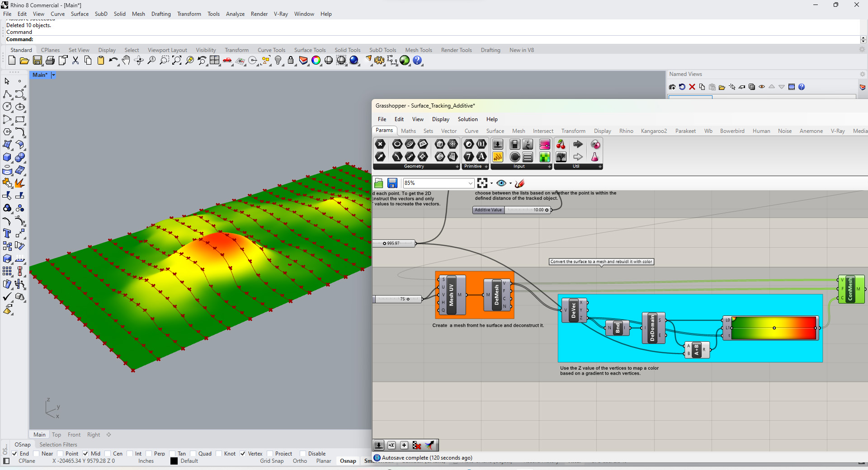868x470 pixels.
Task: Enable the Near object snap checkbox
Action: 36,454
